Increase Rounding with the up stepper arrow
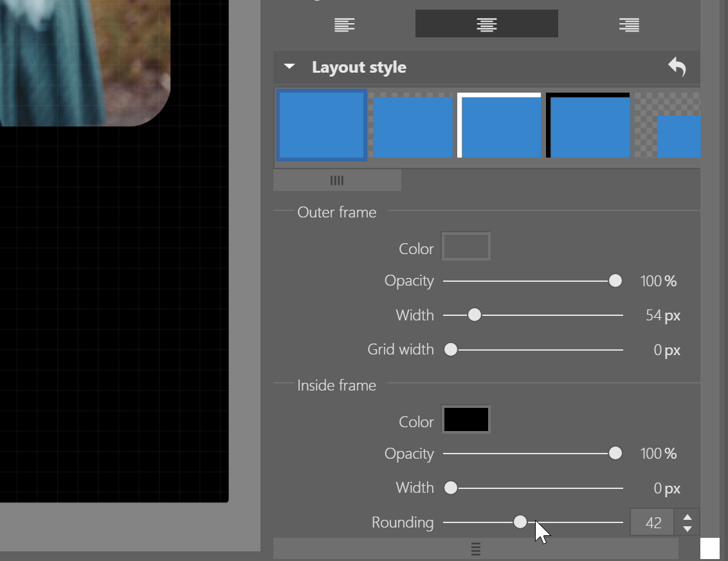 point(687,517)
